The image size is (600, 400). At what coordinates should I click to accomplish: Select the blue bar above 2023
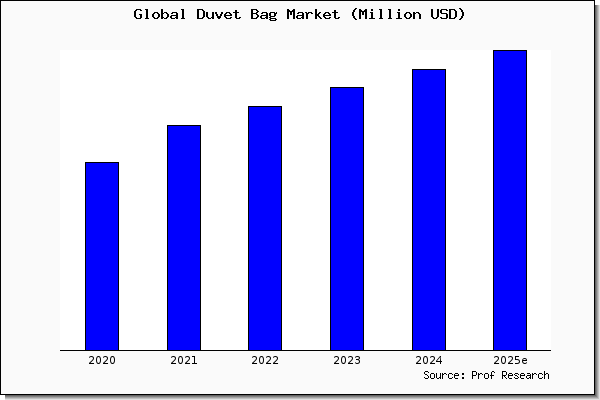(x=347, y=219)
